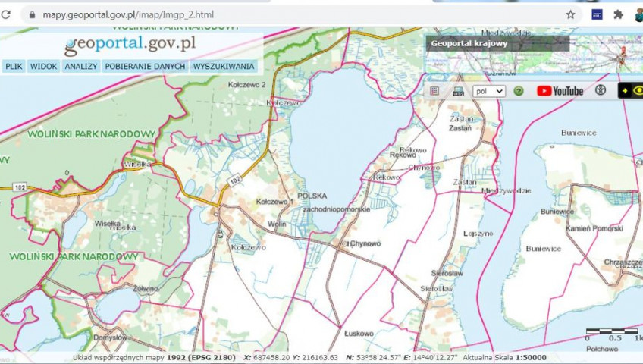Click the 'POLSKA' map label
The width and height of the screenshot is (643, 364).
312,196
